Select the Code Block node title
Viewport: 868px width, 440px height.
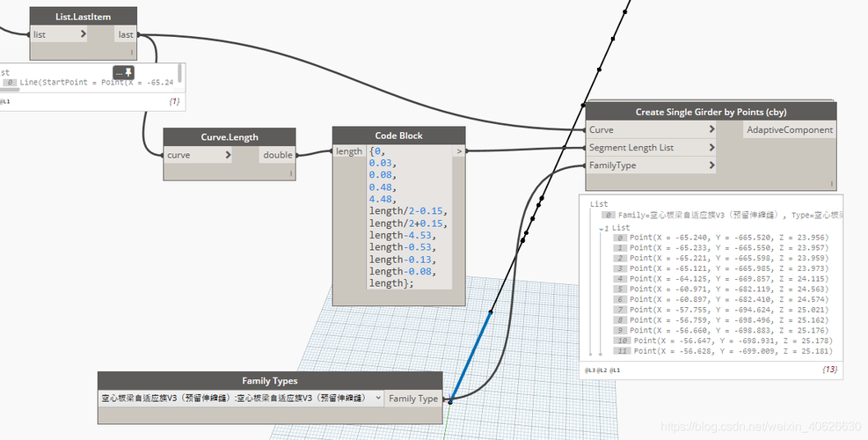coord(398,136)
